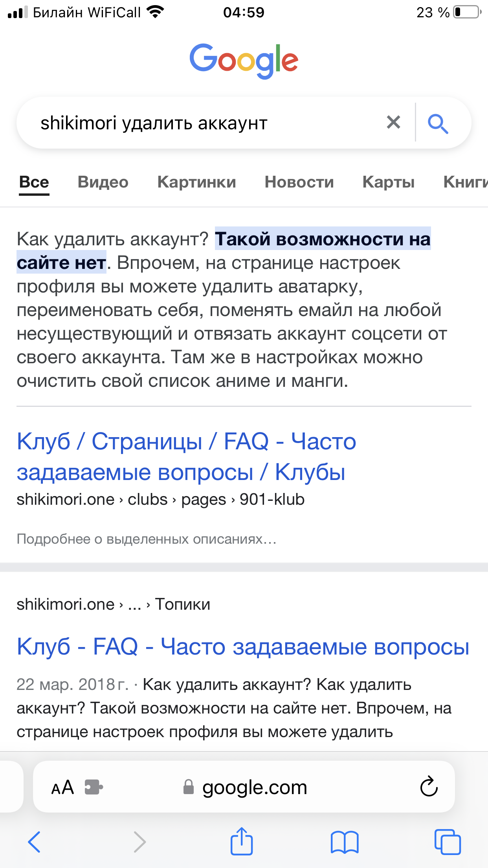Screen dimensions: 488x868
Task: Open Safari extensions puzzle icon
Action: (x=94, y=787)
